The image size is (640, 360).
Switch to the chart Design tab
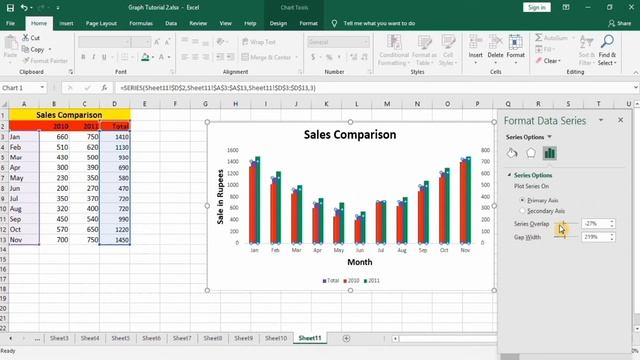click(278, 24)
